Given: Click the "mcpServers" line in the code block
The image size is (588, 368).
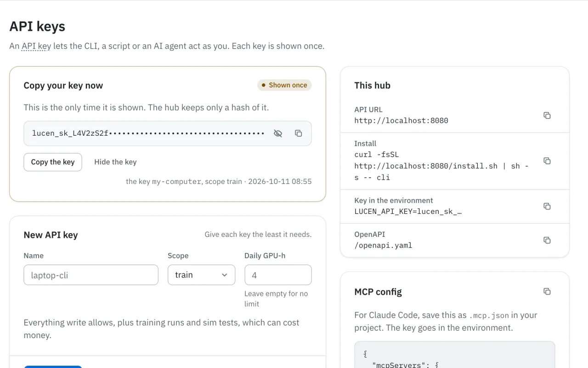Looking at the screenshot, I should (x=405, y=365).
